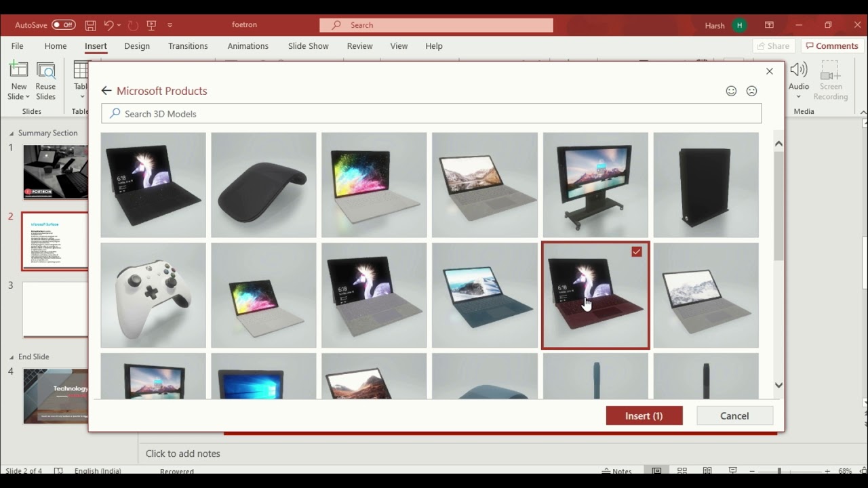Image resolution: width=868 pixels, height=488 pixels.
Task: Toggle the AutoSave switch
Action: click(x=63, y=25)
